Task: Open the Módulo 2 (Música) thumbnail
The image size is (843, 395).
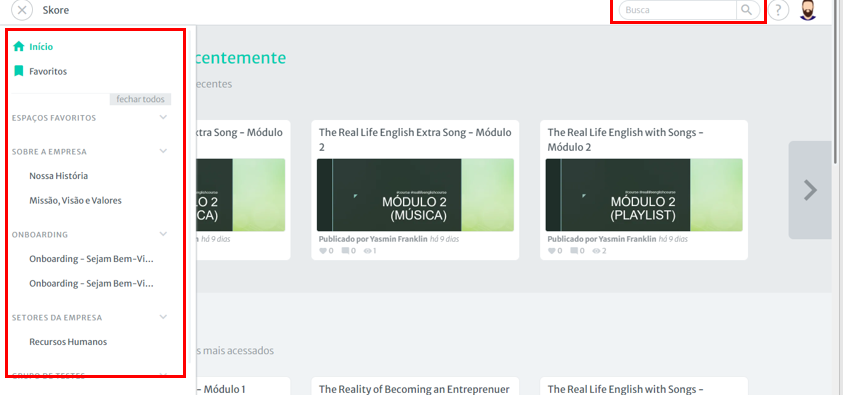Action: tap(415, 195)
